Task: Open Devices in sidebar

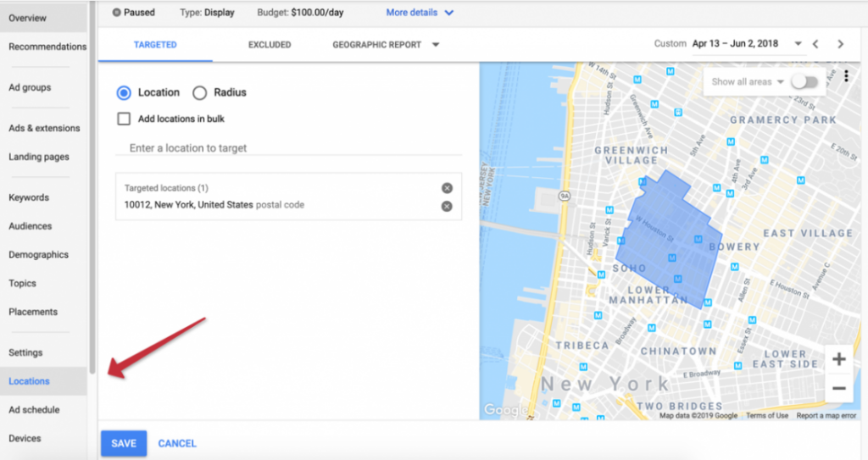Action: pos(25,439)
